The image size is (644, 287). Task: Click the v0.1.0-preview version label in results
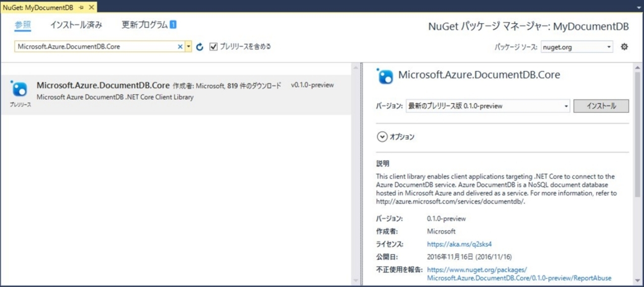(312, 85)
